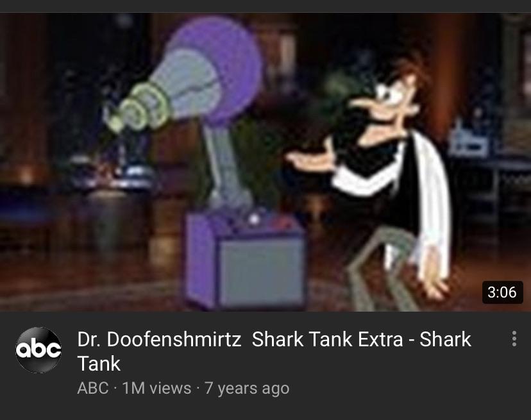Open the ABC channel avatar

pyautogui.click(x=38, y=350)
